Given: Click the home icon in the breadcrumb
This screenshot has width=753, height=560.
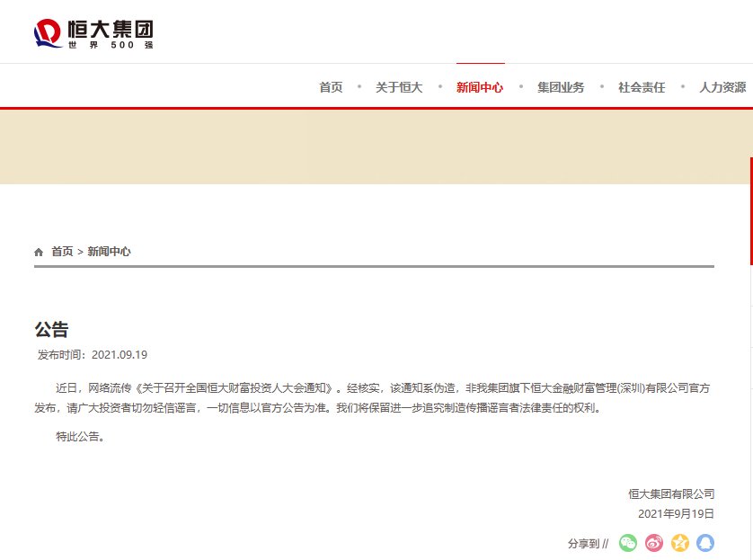Looking at the screenshot, I should [x=38, y=252].
